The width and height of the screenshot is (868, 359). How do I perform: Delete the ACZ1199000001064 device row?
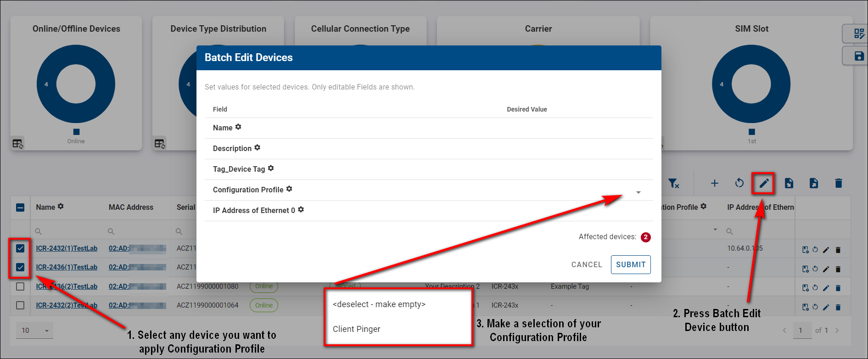[838, 307]
